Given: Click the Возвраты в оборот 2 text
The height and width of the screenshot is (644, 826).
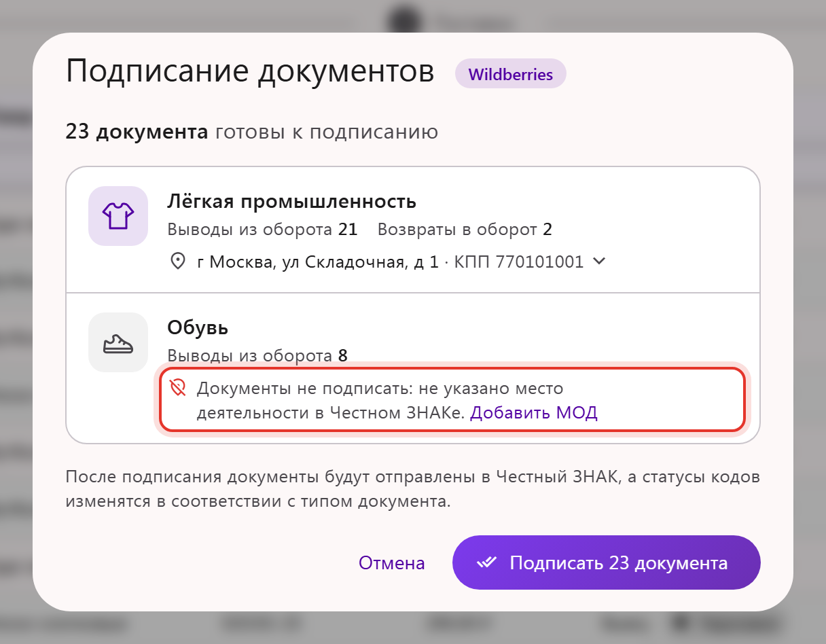Looking at the screenshot, I should pyautogui.click(x=465, y=230).
